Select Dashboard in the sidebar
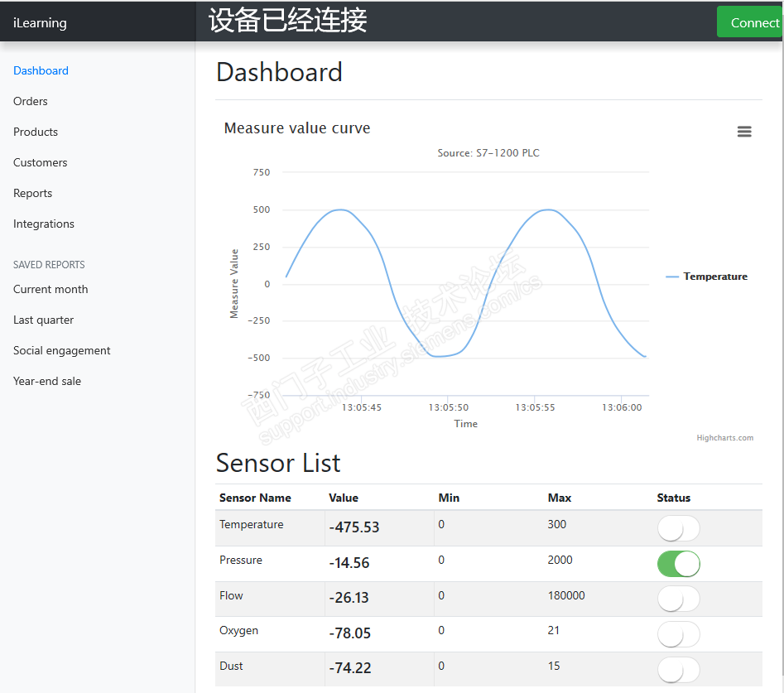Image resolution: width=784 pixels, height=693 pixels. click(41, 70)
